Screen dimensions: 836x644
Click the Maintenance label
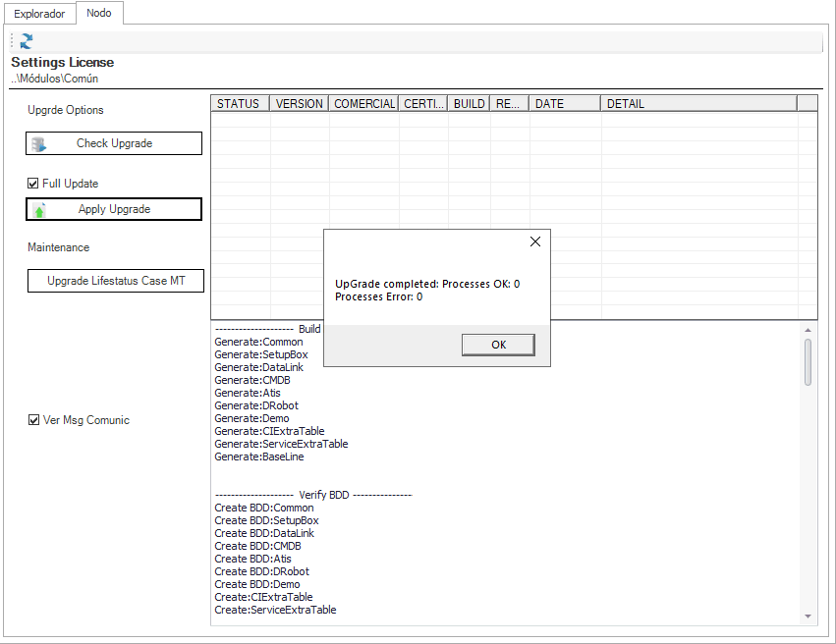point(59,247)
